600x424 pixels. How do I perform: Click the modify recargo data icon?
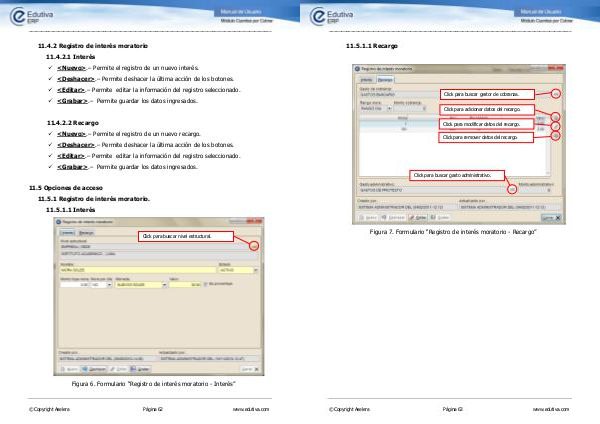coord(556,126)
